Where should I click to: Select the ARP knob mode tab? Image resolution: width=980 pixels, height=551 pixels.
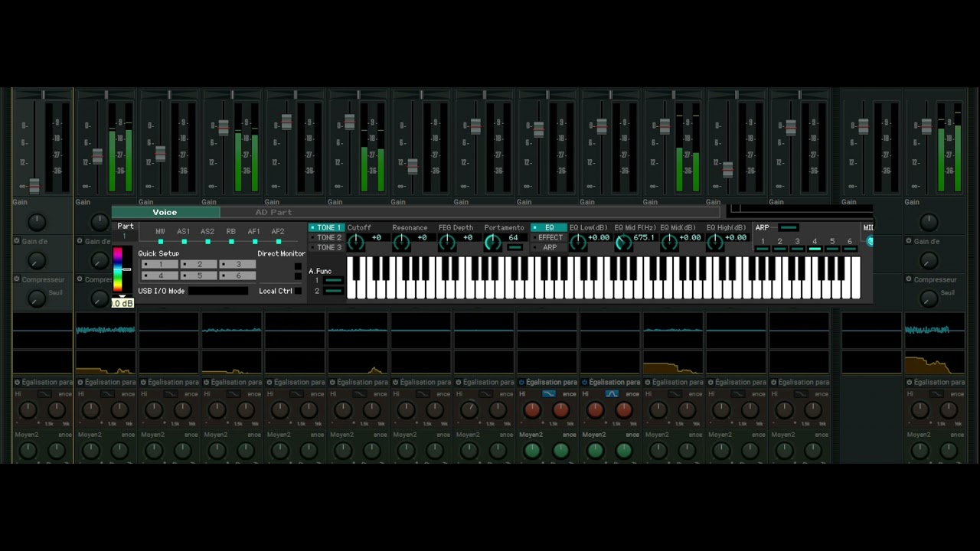pyautogui.click(x=548, y=248)
